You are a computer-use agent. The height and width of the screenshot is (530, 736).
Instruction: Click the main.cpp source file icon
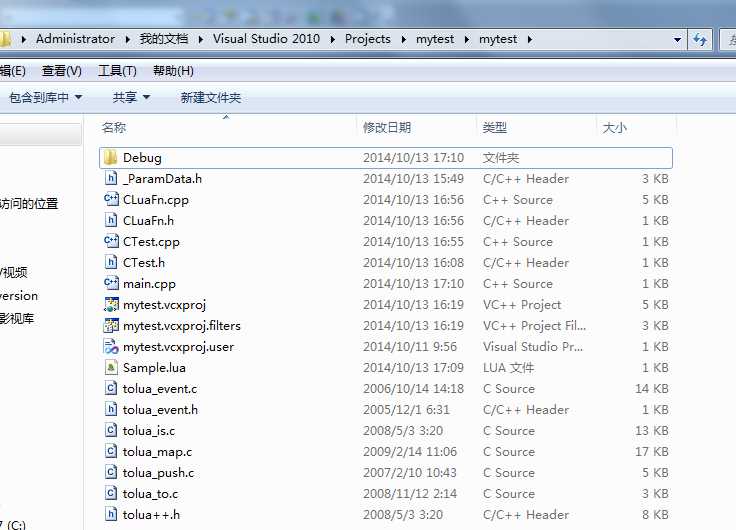tap(111, 284)
